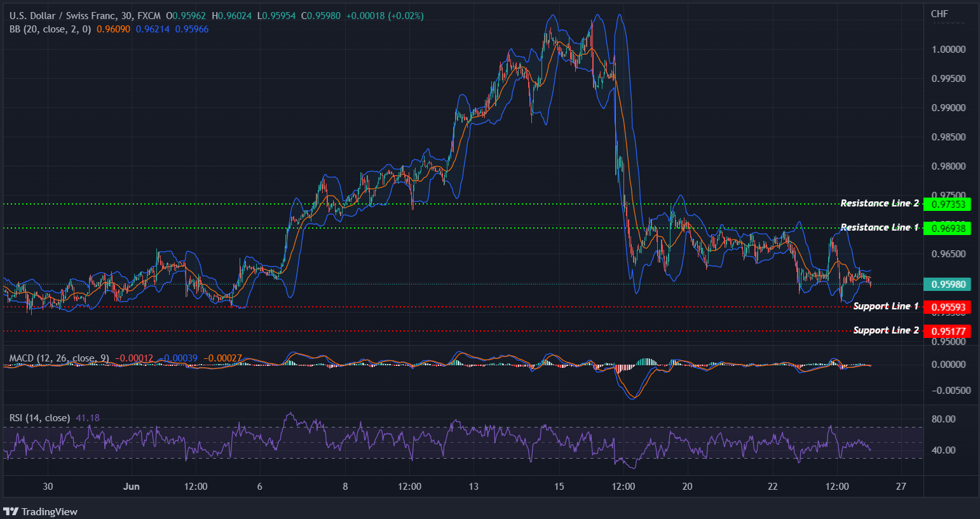Click the Support Line 2 price tag 0.95177
Screen dimensions: 980x519
click(x=948, y=331)
